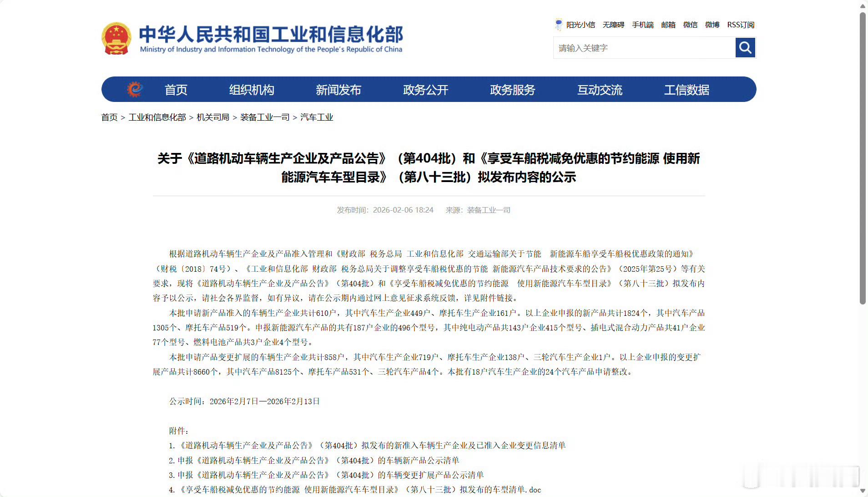This screenshot has width=868, height=497.
Task: Go to 新闻发布 section
Action: click(338, 90)
